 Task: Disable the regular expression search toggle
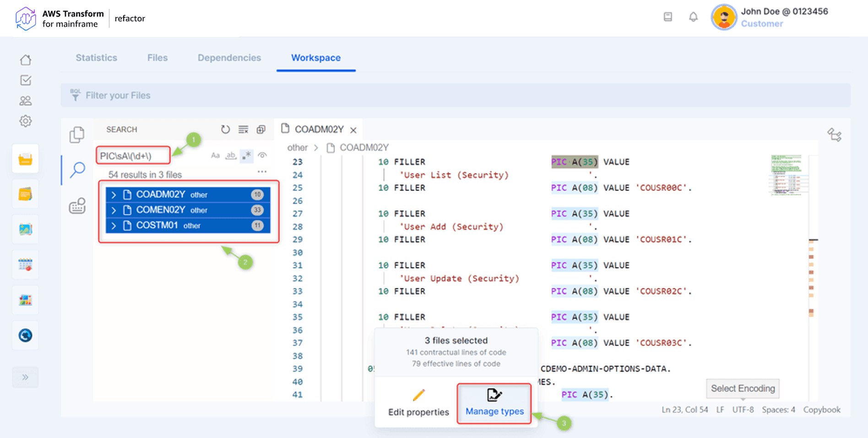click(x=246, y=156)
